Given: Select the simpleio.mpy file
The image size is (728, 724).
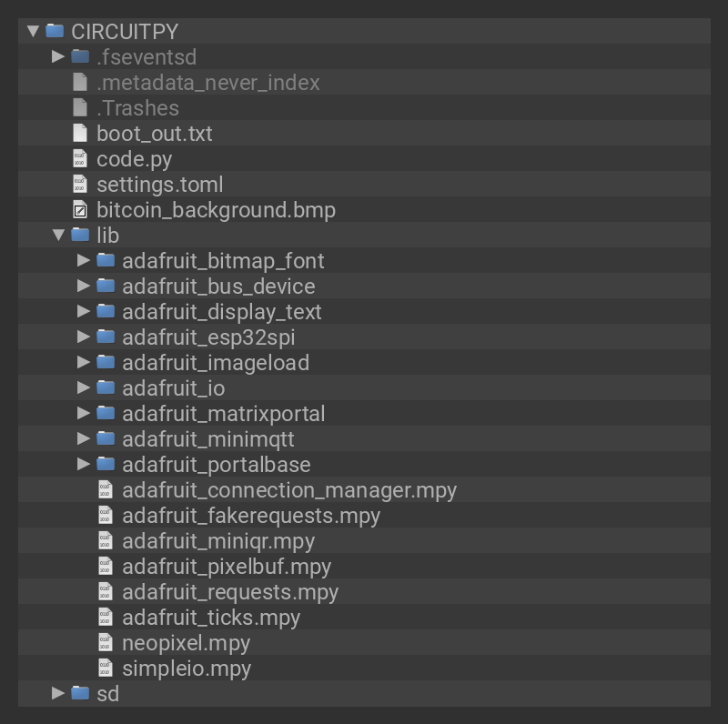Looking at the screenshot, I should pos(187,668).
